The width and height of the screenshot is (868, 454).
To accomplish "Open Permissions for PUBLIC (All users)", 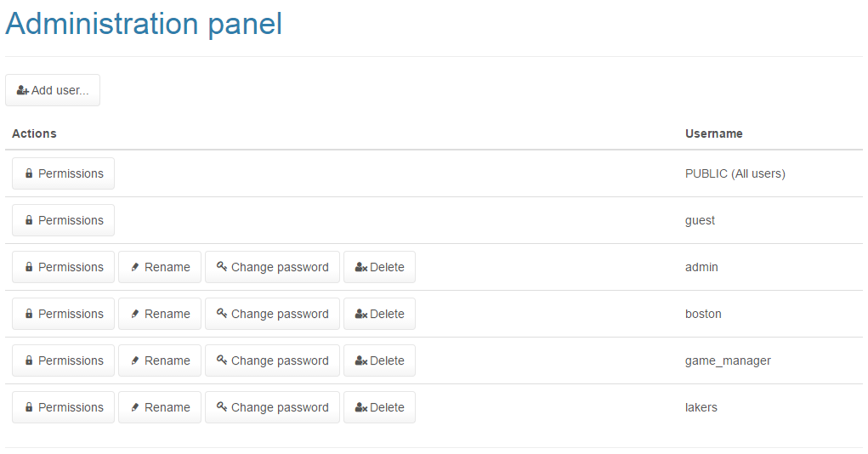I will coord(63,173).
